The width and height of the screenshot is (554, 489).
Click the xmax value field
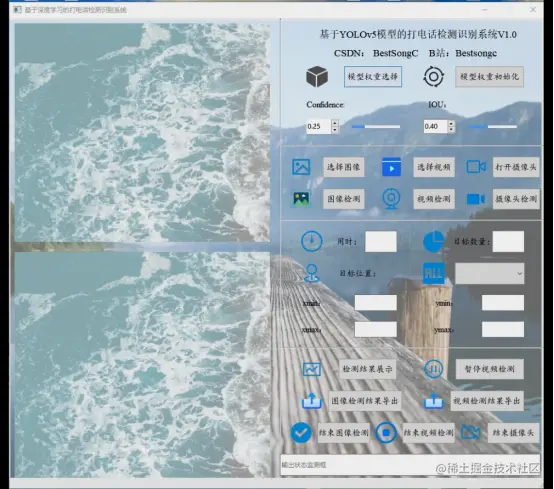376,329
